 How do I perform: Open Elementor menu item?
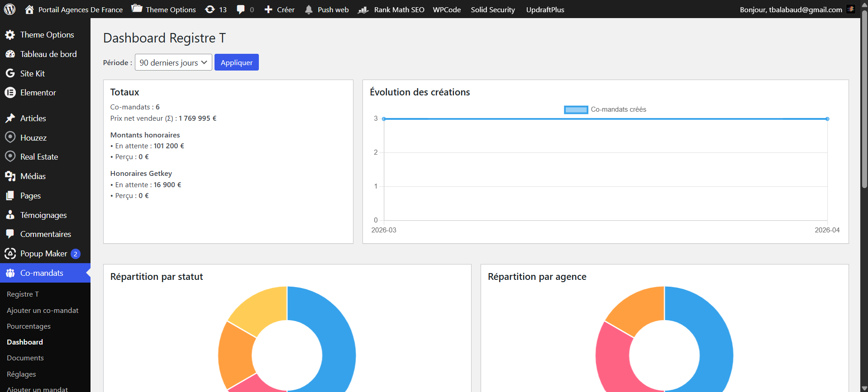45,93
